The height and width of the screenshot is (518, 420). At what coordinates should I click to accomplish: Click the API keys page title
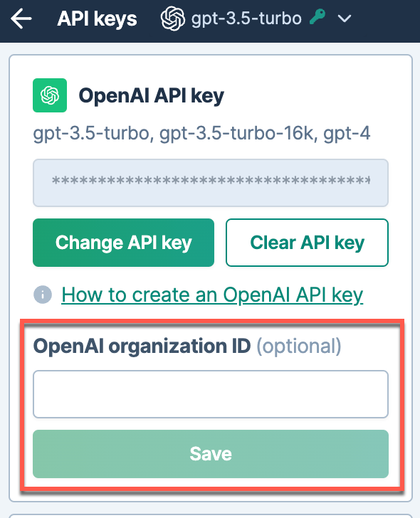tap(97, 18)
